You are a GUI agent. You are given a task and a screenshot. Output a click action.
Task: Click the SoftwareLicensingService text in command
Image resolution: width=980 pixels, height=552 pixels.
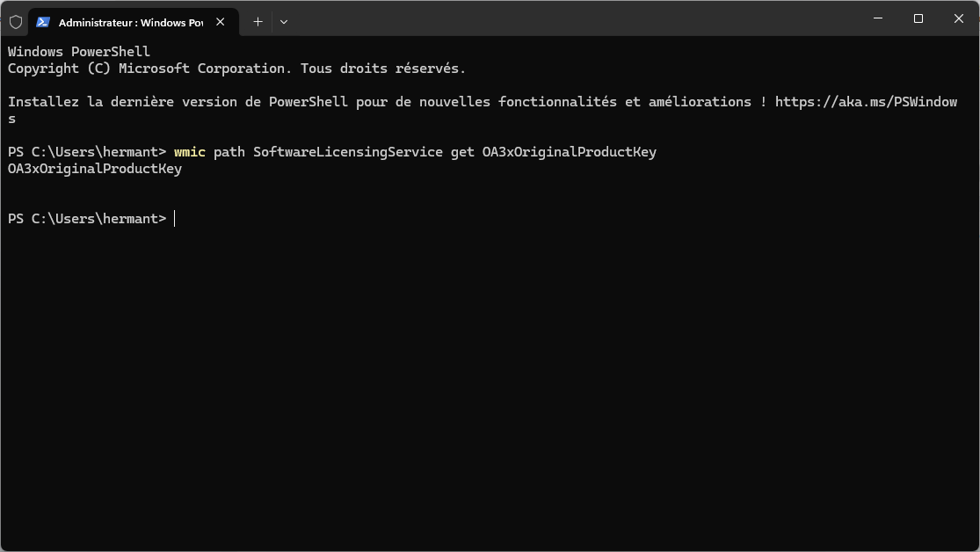tap(348, 152)
